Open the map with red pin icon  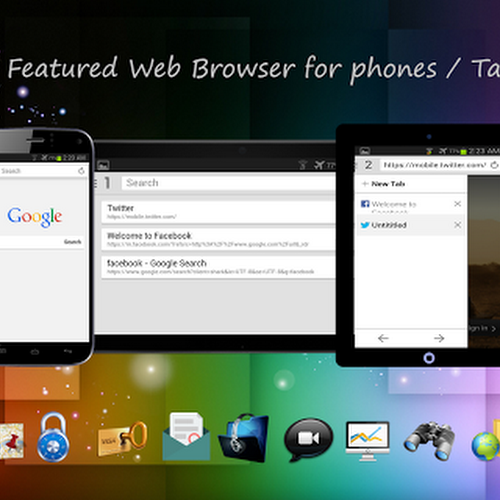pos(12,441)
